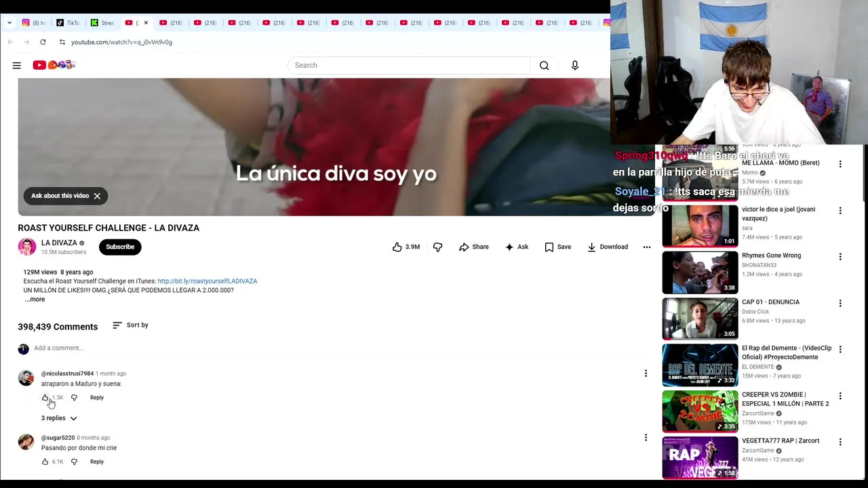
Task: Open options menu for CAP 01 - DENUNCIA
Action: click(840, 303)
